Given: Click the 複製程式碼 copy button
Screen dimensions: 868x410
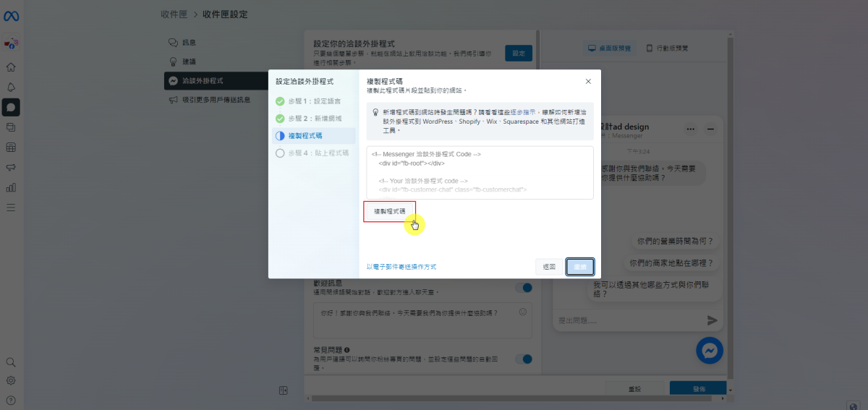Looking at the screenshot, I should [390, 210].
